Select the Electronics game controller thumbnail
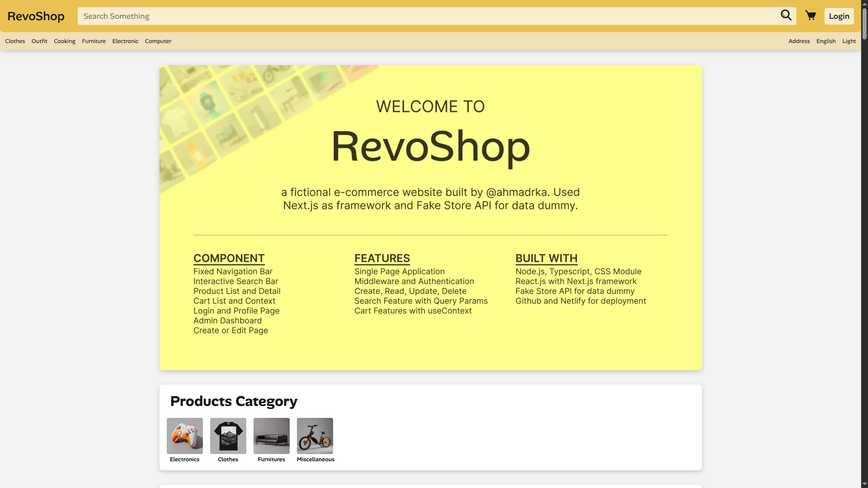This screenshot has height=488, width=868. [x=185, y=436]
